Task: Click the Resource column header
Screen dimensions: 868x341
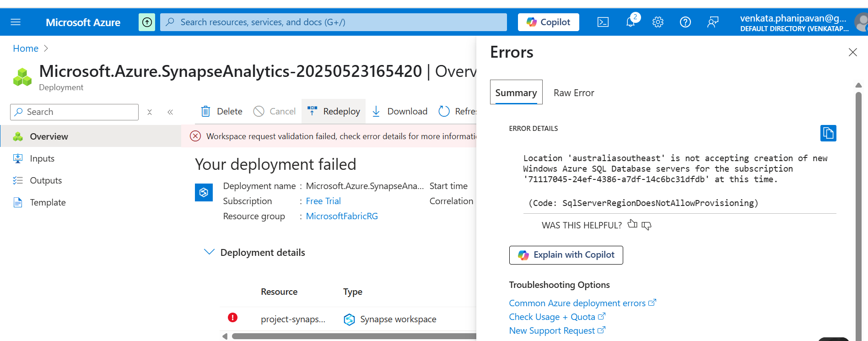Action: point(279,292)
